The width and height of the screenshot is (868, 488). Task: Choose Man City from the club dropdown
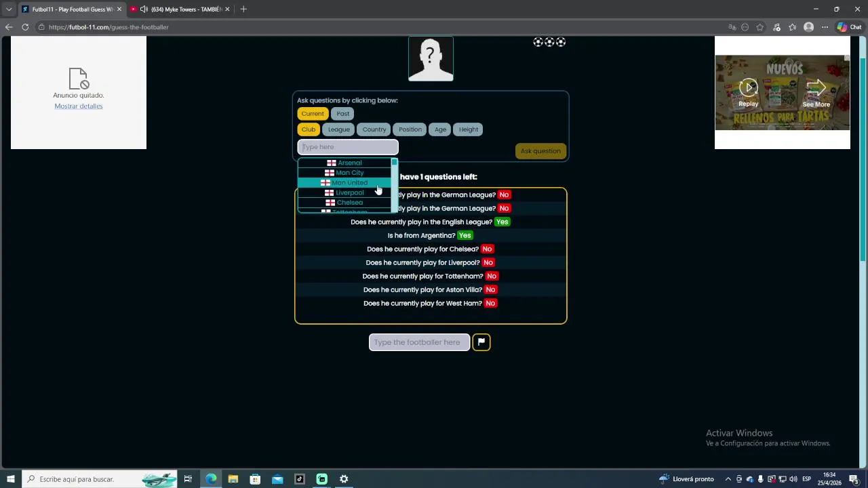[x=344, y=173]
